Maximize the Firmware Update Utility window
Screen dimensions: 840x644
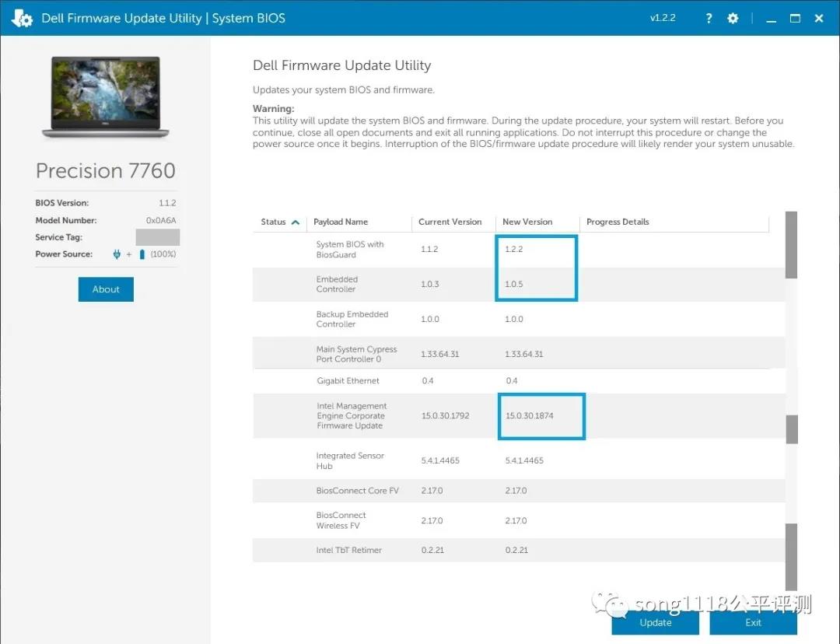point(795,18)
